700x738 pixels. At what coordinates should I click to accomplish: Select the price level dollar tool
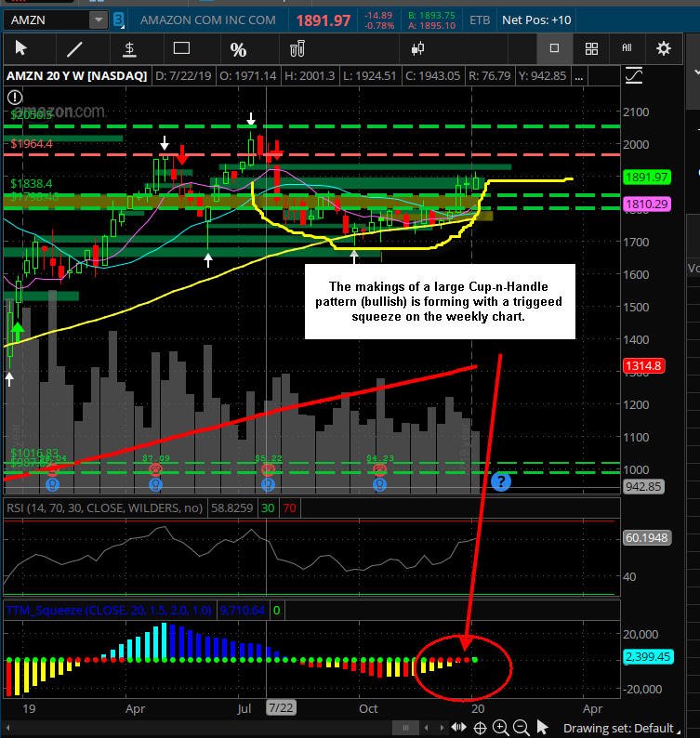(x=129, y=49)
